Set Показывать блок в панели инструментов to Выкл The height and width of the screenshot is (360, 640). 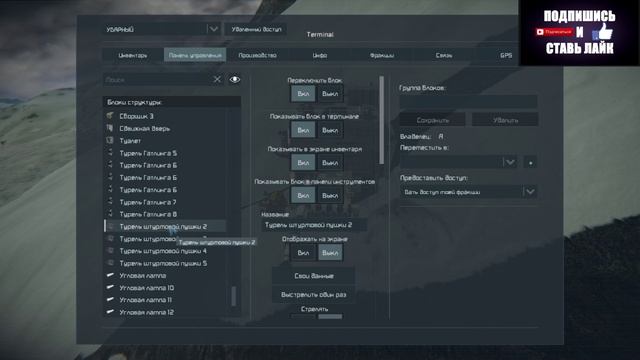(330, 196)
